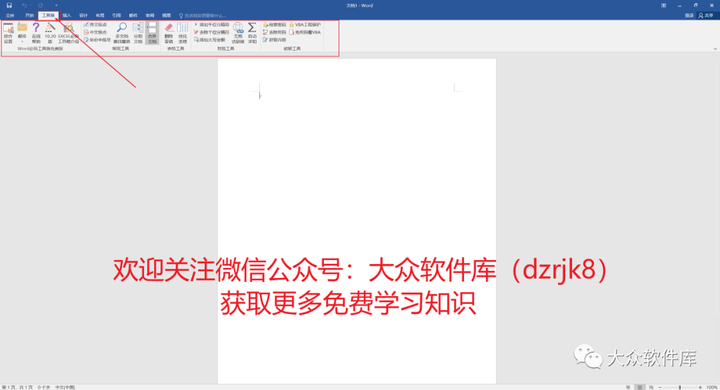Open the 综合设置 settings icon
This screenshot has height=390, width=720.
point(8,34)
